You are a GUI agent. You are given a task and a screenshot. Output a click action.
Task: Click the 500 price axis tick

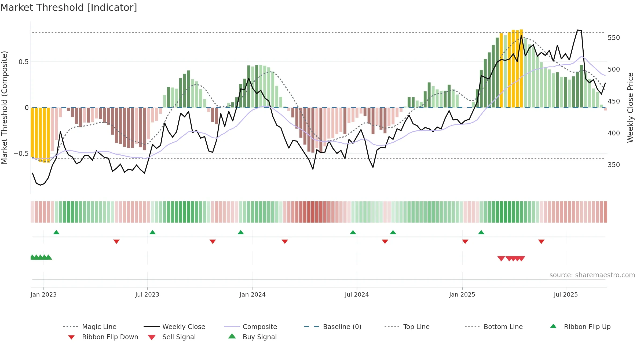click(x=614, y=69)
